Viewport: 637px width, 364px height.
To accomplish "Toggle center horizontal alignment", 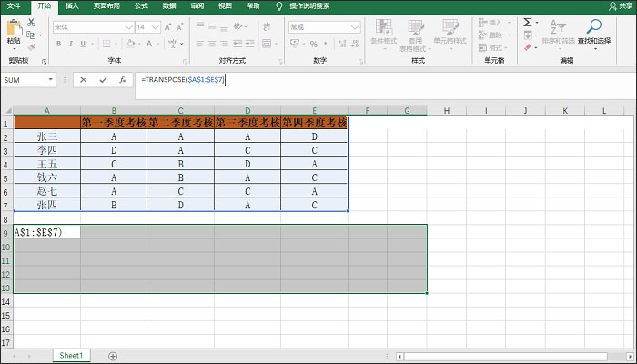I will (x=212, y=44).
